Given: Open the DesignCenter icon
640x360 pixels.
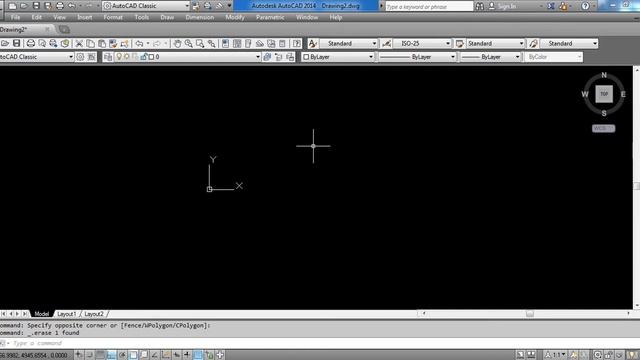Looking at the screenshot, I should pyautogui.click(x=237, y=43).
